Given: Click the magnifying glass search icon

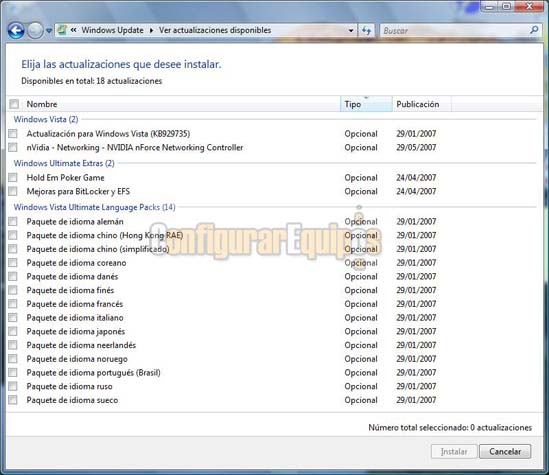Looking at the screenshot, I should point(534,30).
